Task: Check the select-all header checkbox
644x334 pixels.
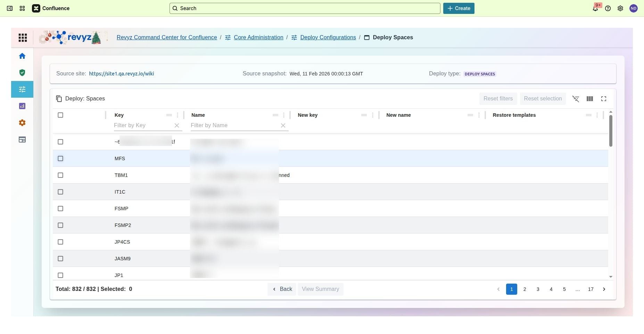Action: 60,115
